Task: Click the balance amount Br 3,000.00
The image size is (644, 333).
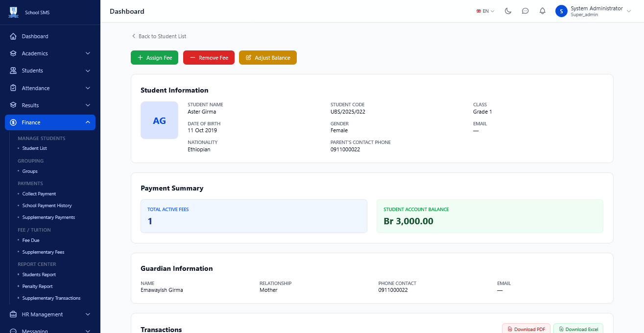Action: click(x=408, y=221)
